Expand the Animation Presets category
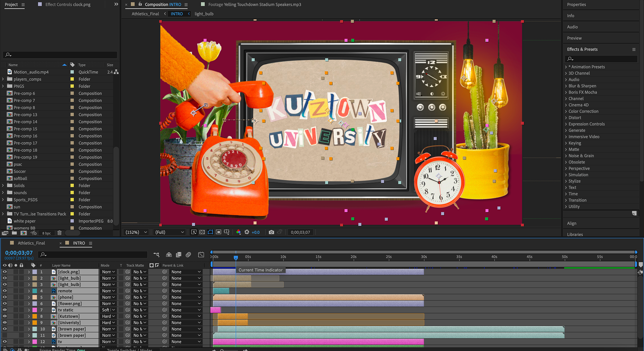This screenshot has width=644, height=351. click(566, 67)
